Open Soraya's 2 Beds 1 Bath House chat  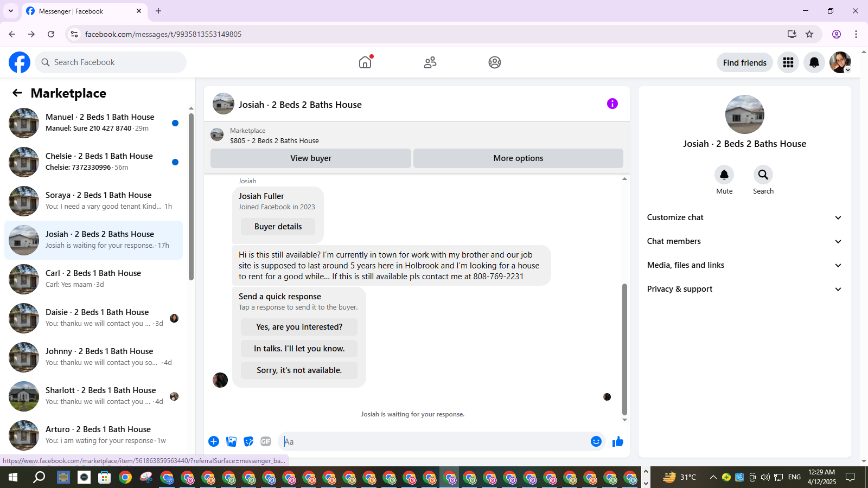(94, 201)
